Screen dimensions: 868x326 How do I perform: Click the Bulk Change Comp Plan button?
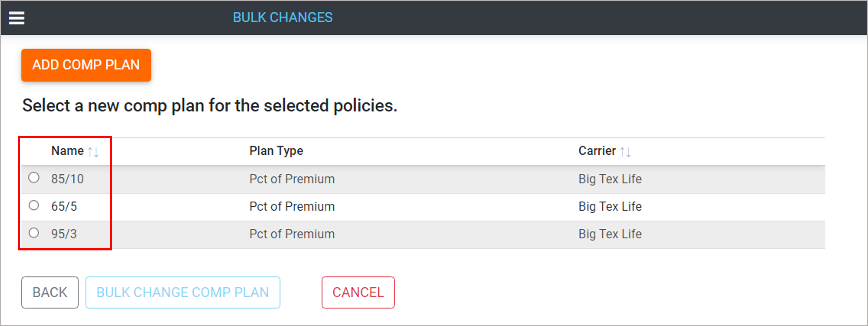pos(183,292)
